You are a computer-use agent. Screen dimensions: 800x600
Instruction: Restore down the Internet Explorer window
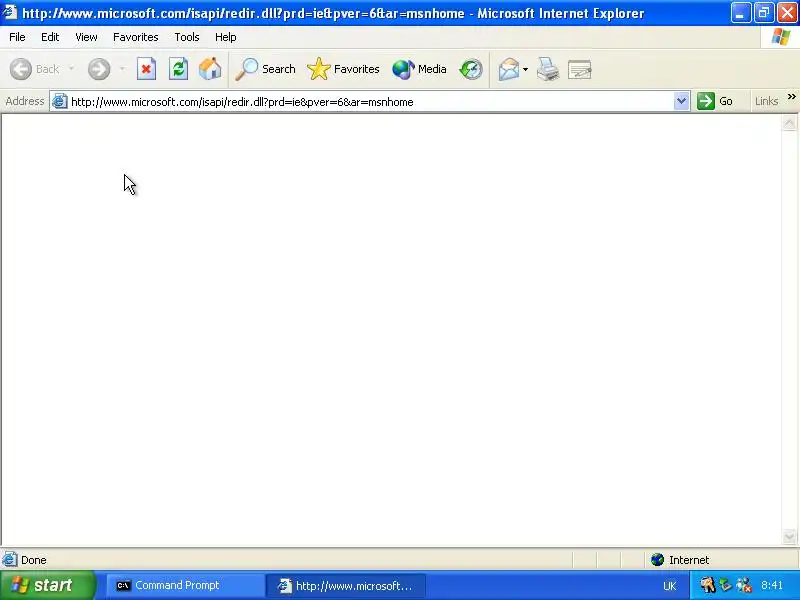[764, 12]
